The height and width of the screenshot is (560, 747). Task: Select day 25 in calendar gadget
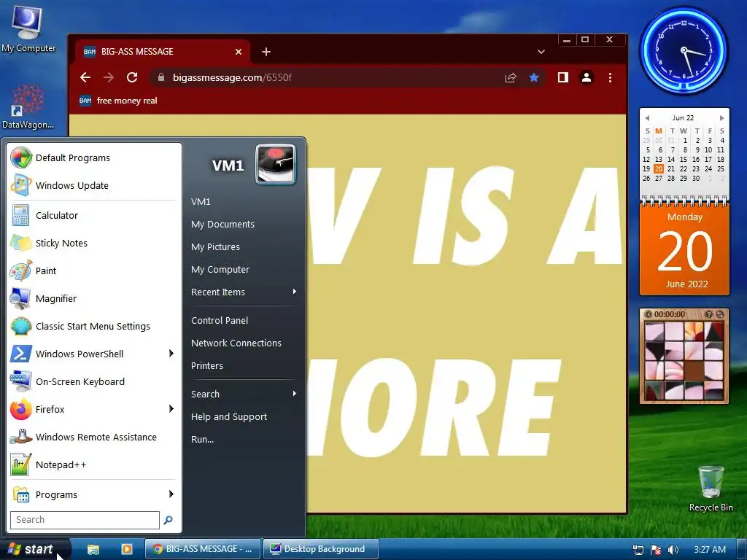[721, 168]
